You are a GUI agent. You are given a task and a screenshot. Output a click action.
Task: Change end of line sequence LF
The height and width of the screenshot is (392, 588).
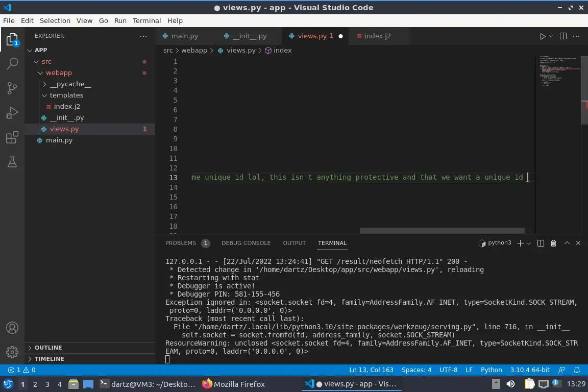(469, 370)
